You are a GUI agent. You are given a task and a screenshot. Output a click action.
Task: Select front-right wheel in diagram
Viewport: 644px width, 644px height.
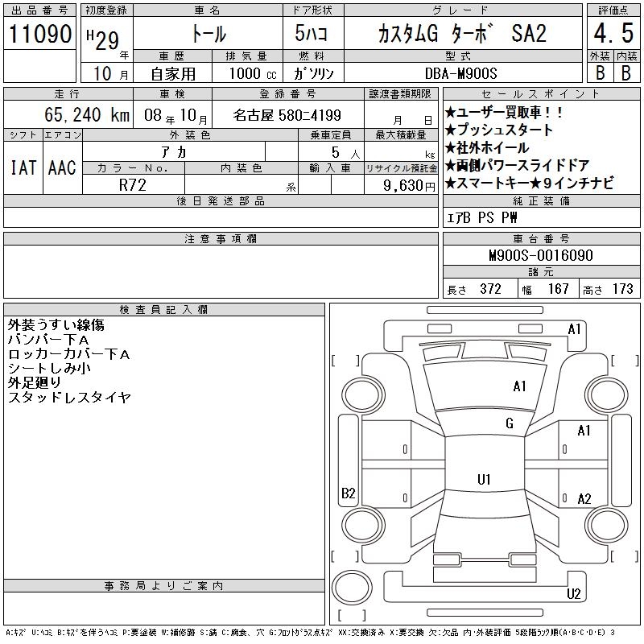(607, 394)
